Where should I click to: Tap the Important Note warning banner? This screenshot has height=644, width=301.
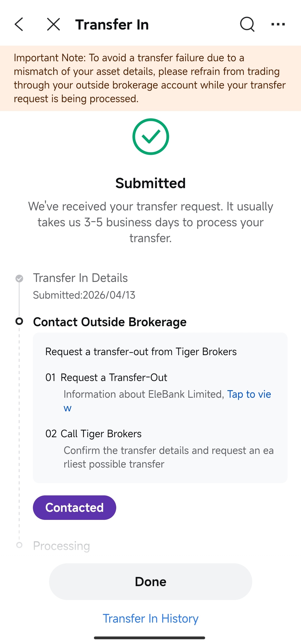coord(151,78)
